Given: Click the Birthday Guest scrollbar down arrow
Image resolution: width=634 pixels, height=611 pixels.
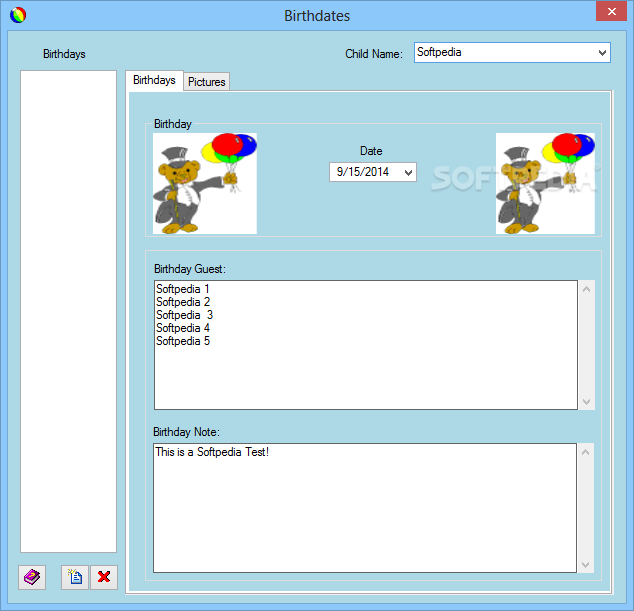Looking at the screenshot, I should (586, 402).
